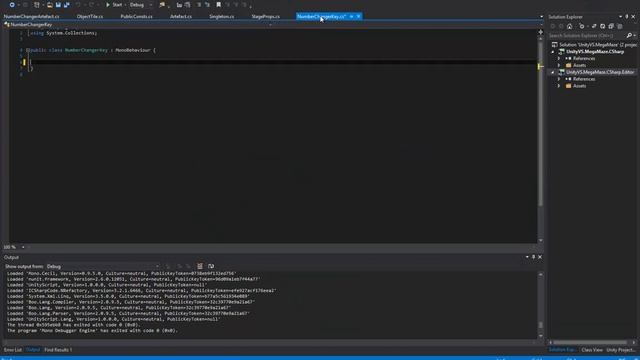This screenshot has width=640, height=360.
Task: Click the Solution Explorer Refresh icon
Action: [x=602, y=26]
